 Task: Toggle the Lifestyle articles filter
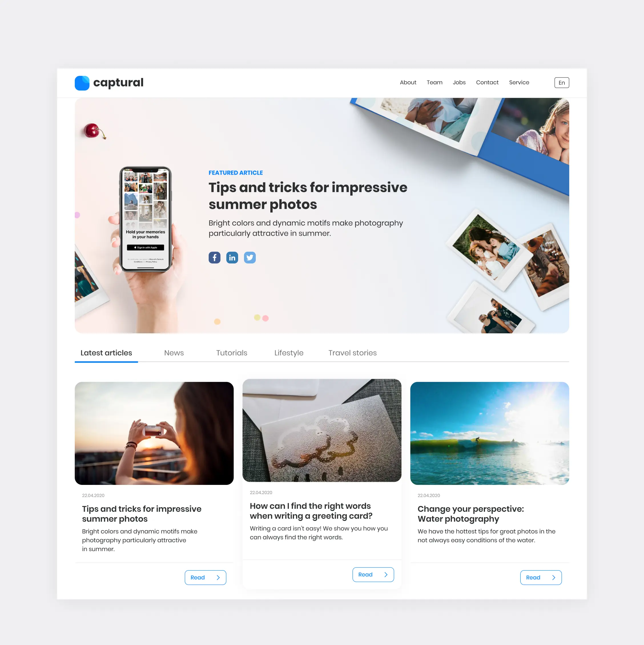288,353
